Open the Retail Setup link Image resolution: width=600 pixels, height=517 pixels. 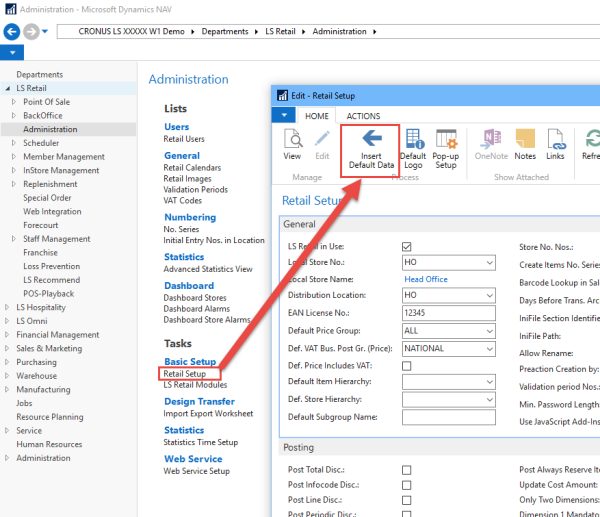(186, 374)
